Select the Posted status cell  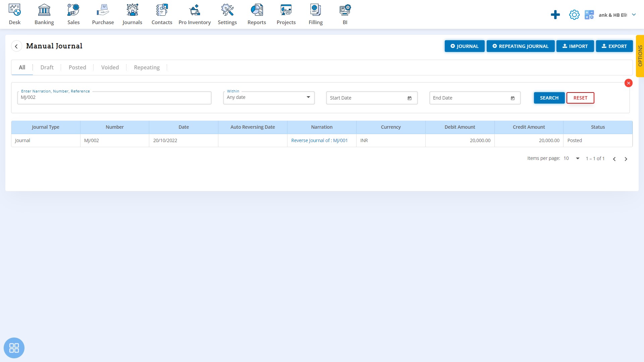pos(598,140)
